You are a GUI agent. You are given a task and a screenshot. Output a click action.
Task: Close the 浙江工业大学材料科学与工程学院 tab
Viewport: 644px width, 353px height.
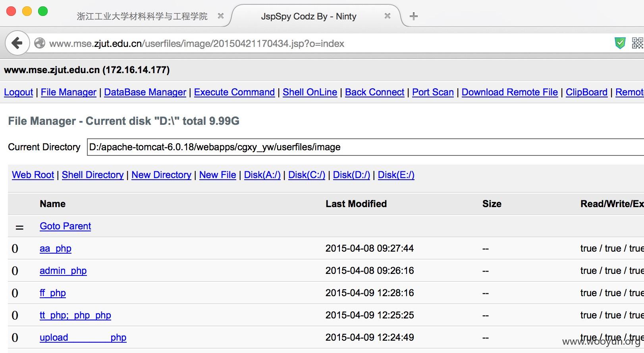[221, 16]
